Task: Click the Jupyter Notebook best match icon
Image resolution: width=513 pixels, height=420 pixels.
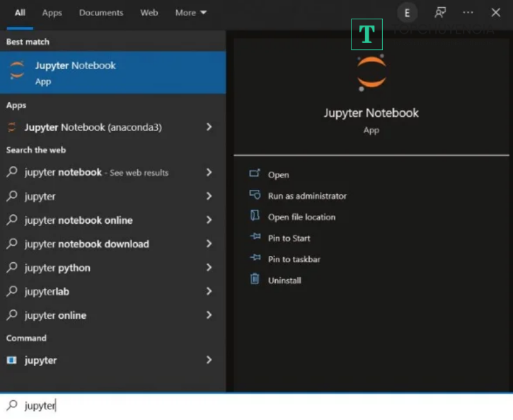Action: (x=17, y=71)
